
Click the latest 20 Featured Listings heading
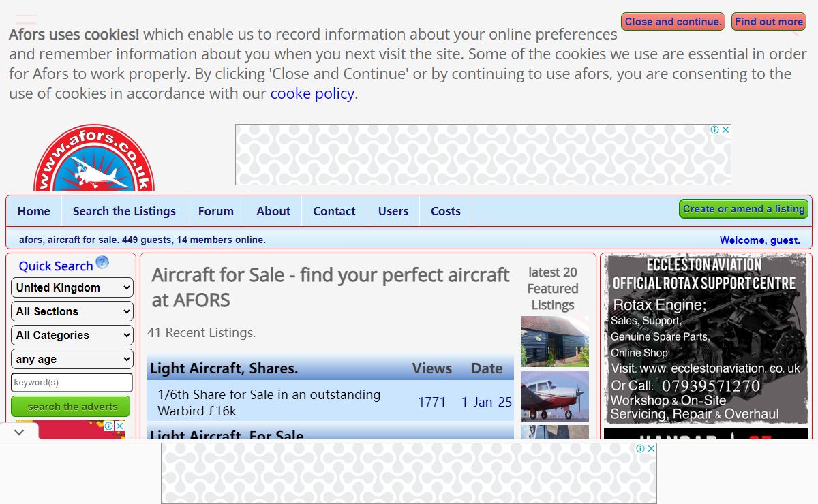(553, 289)
